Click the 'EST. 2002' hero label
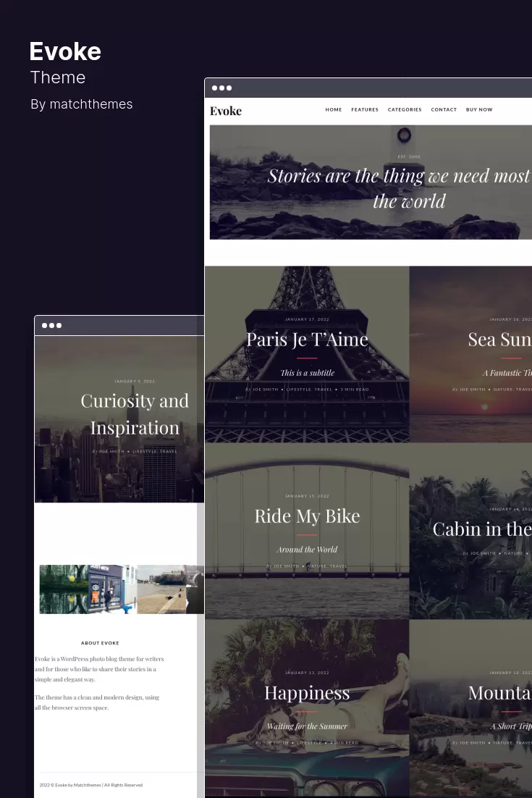 (x=409, y=156)
